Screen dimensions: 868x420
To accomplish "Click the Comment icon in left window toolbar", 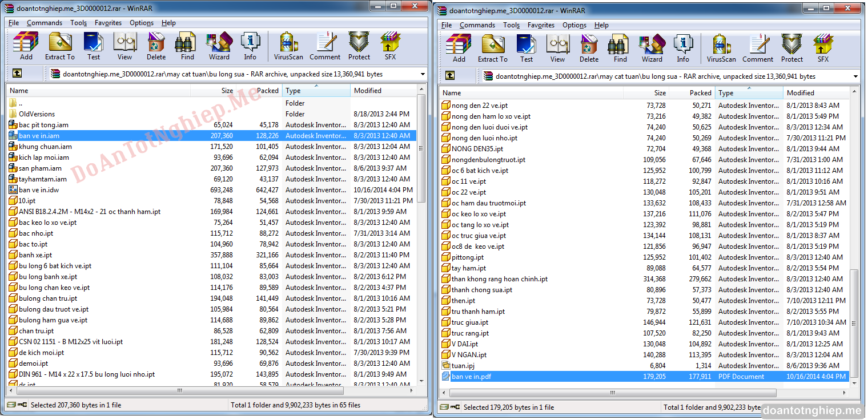I will (x=325, y=46).
